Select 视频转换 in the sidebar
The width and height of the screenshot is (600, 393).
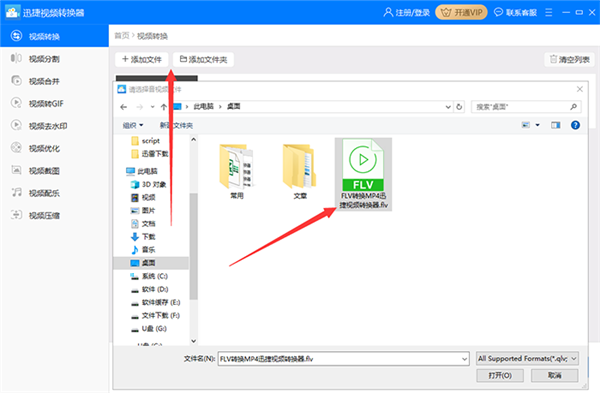(x=54, y=36)
